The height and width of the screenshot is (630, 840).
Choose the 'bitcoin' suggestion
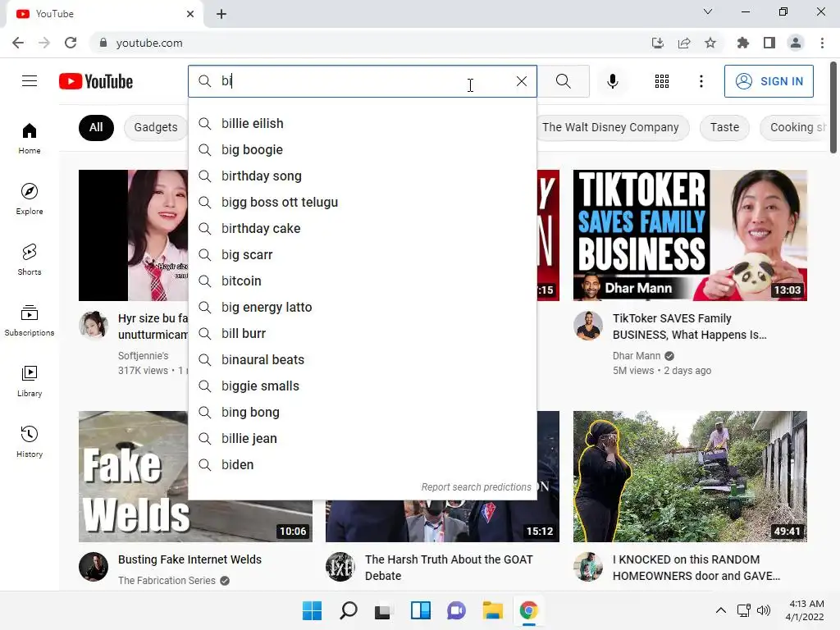point(362,281)
